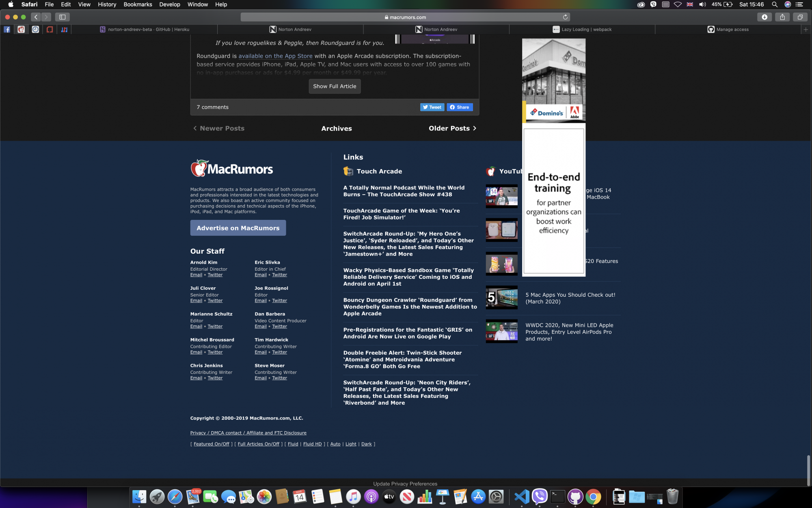
Task: Open Viber from the Dock
Action: [x=540, y=497]
